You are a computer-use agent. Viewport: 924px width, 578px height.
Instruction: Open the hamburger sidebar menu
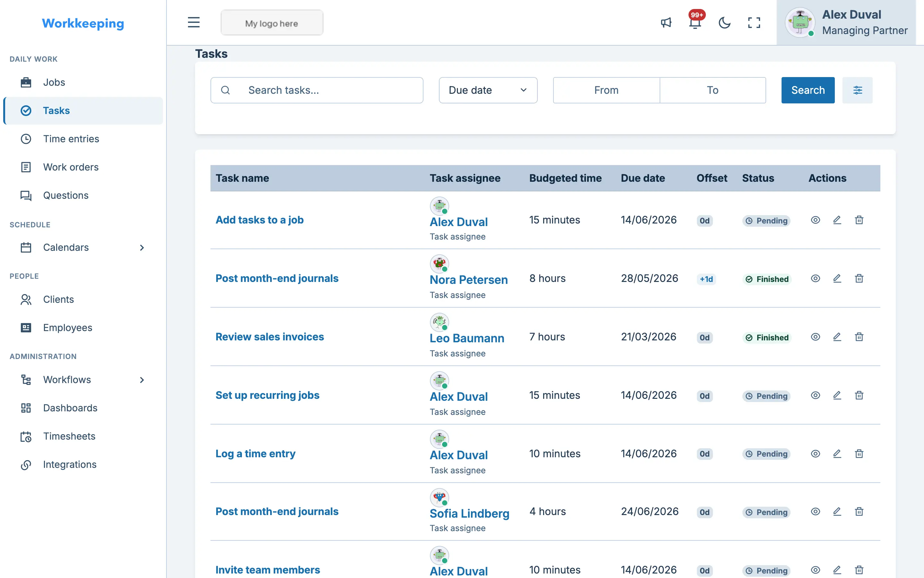click(193, 22)
